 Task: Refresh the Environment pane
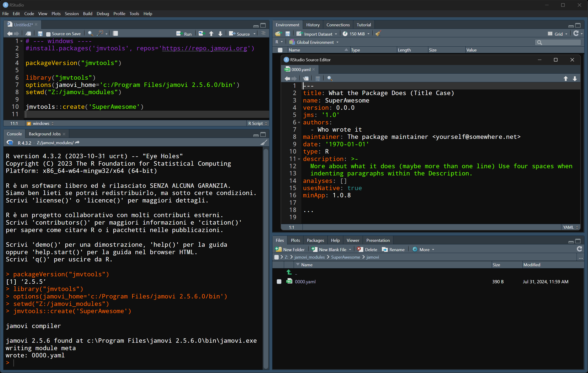click(576, 34)
